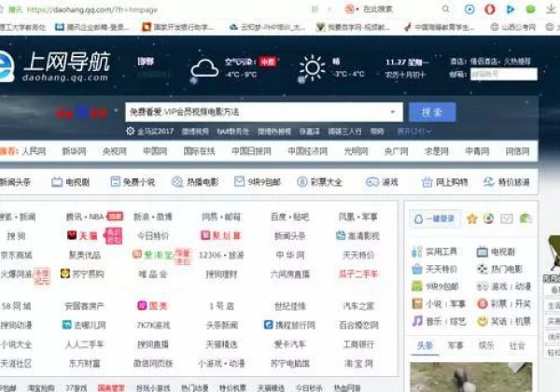
Task: Click the red 彩票 ball icon in right panel
Action: (x=483, y=304)
